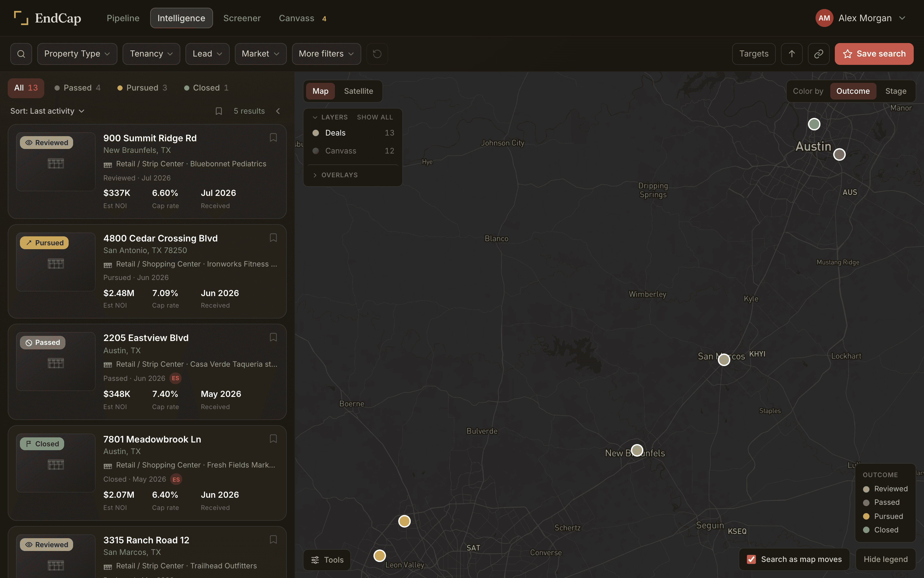The image size is (924, 578).
Task: Switch the basemap to Satellite
Action: tap(358, 91)
